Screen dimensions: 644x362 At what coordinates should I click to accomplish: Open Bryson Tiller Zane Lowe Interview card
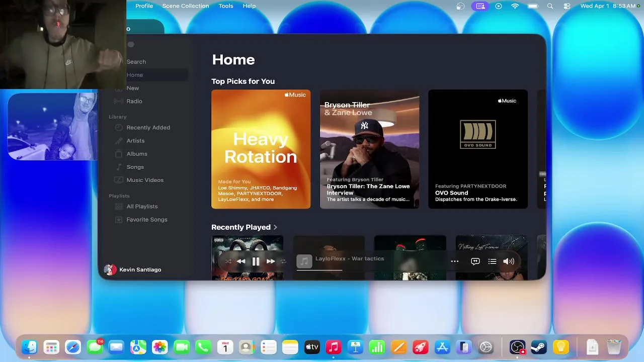coord(369,149)
